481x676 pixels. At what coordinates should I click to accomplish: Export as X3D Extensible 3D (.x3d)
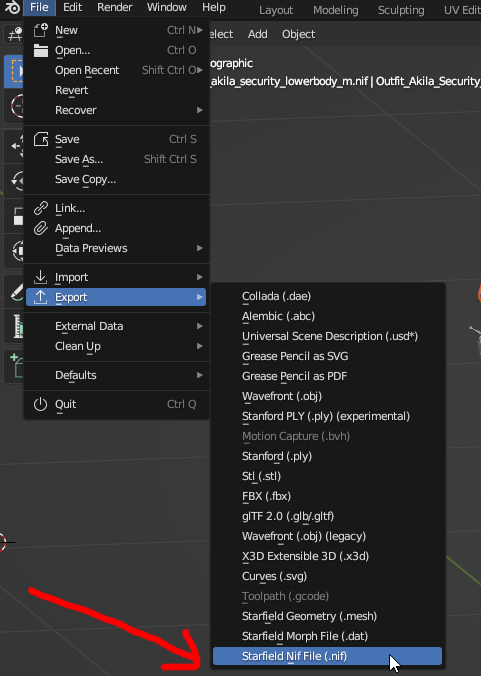click(x=328, y=556)
